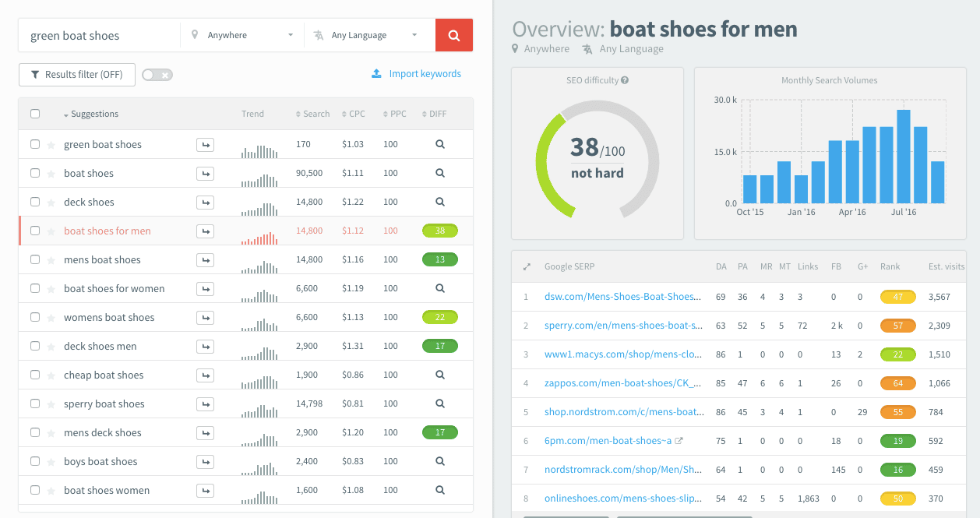Tick the checkbox for boat shoes
980x518 pixels.
(35, 173)
